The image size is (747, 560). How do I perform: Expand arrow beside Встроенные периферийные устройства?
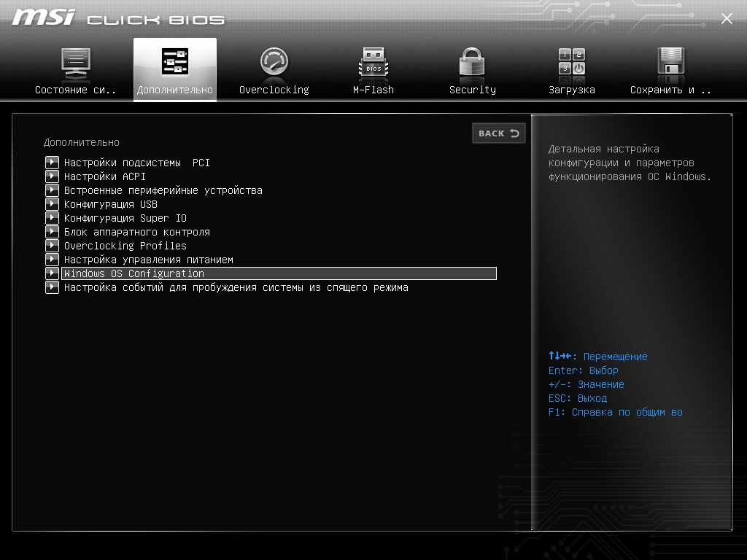(x=52, y=190)
